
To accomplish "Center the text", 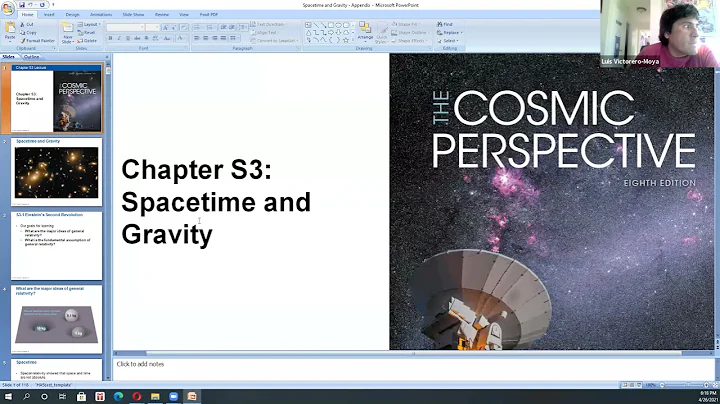I will pyautogui.click(x=206, y=38).
